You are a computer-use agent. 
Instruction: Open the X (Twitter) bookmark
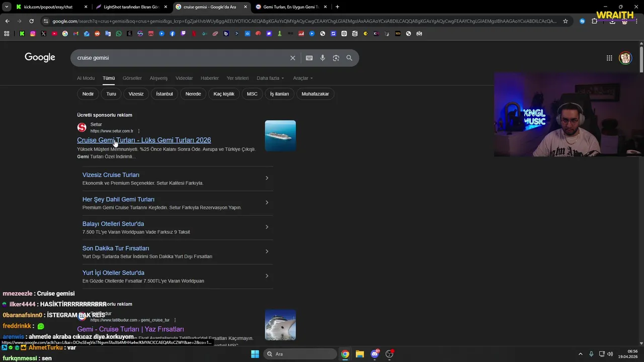pyautogui.click(x=43, y=34)
